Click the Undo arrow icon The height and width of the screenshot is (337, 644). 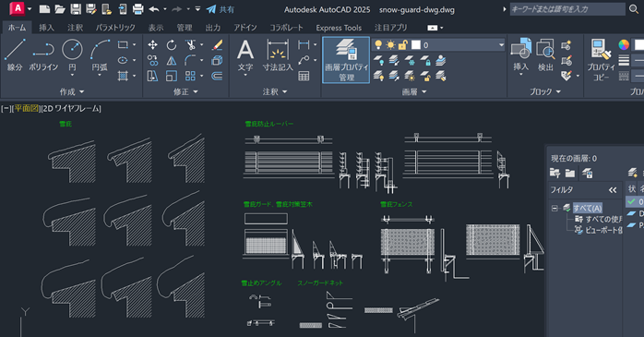click(x=154, y=9)
